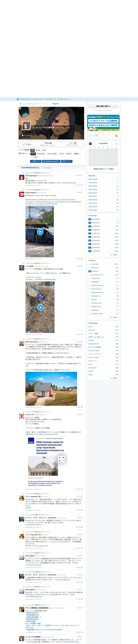Open the #ホロライブ hashtag
The width and height of the screenshot is (138, 644).
point(92,361)
